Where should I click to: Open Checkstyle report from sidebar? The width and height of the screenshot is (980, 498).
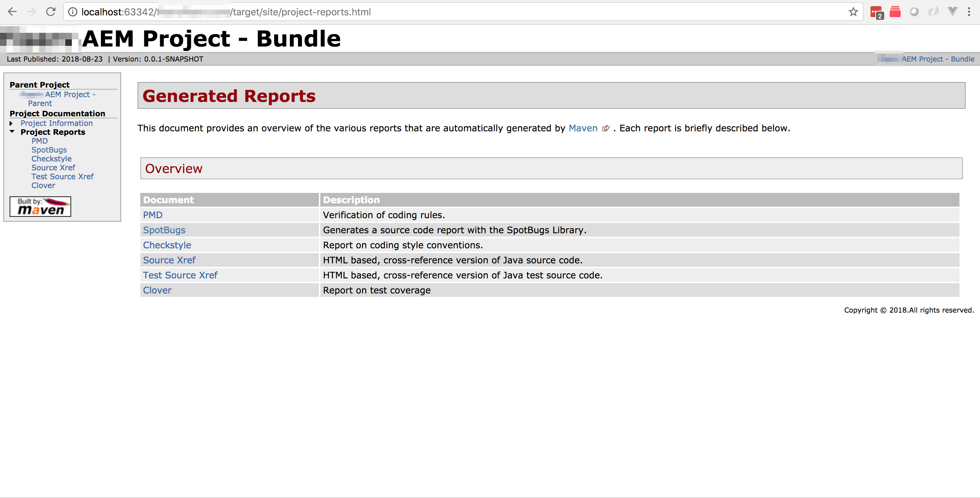(51, 159)
